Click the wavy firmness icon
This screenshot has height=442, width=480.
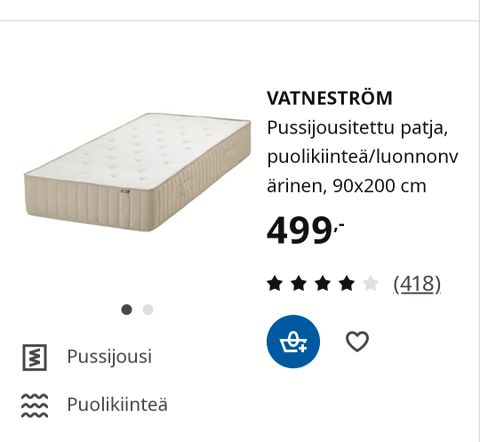tap(35, 406)
